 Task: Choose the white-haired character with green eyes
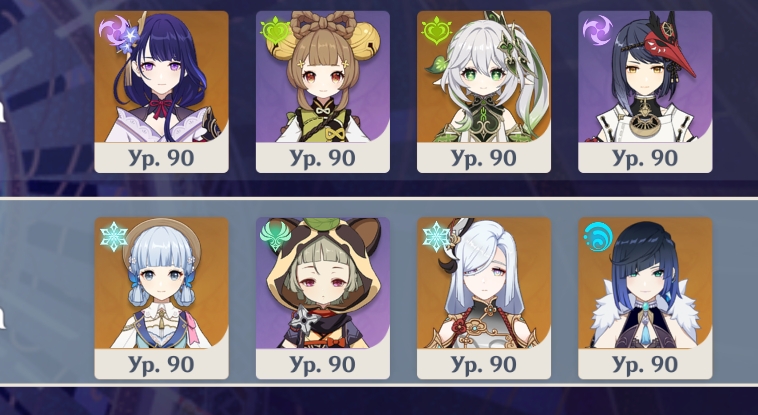point(484,77)
